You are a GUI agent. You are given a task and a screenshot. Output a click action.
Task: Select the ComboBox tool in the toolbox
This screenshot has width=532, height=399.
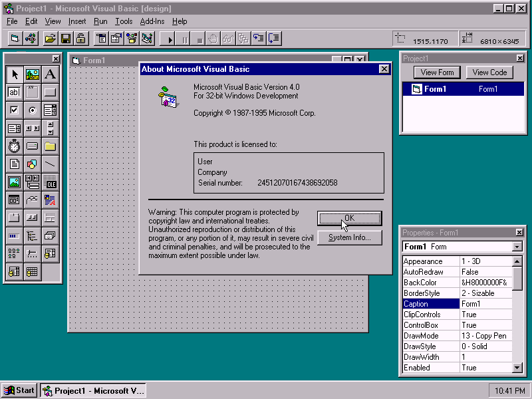pyautogui.click(x=50, y=110)
